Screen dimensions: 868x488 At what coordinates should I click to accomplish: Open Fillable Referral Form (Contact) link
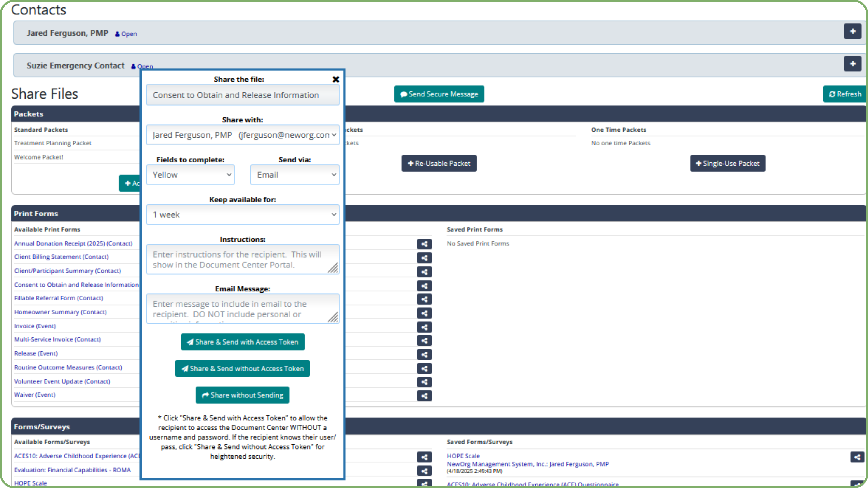(x=59, y=298)
